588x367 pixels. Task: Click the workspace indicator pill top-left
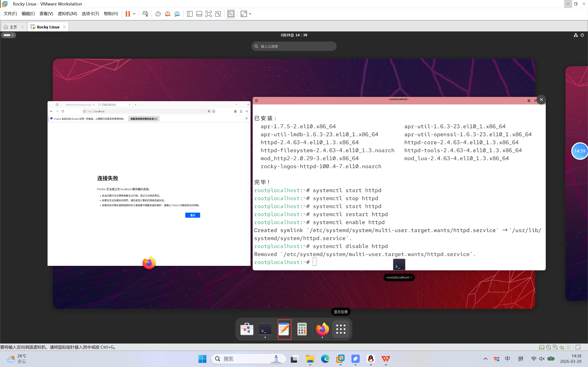(x=8, y=35)
